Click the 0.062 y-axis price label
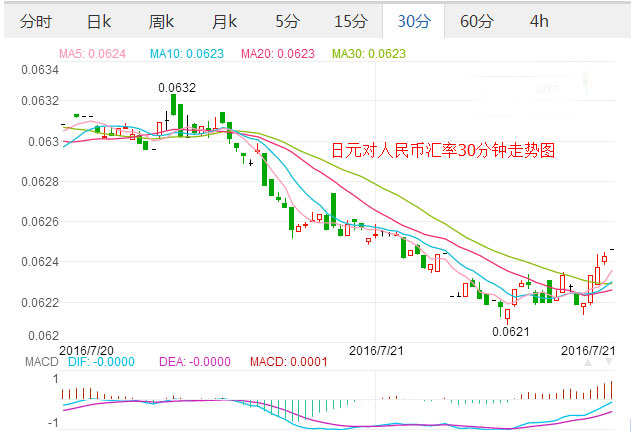 tap(43, 335)
